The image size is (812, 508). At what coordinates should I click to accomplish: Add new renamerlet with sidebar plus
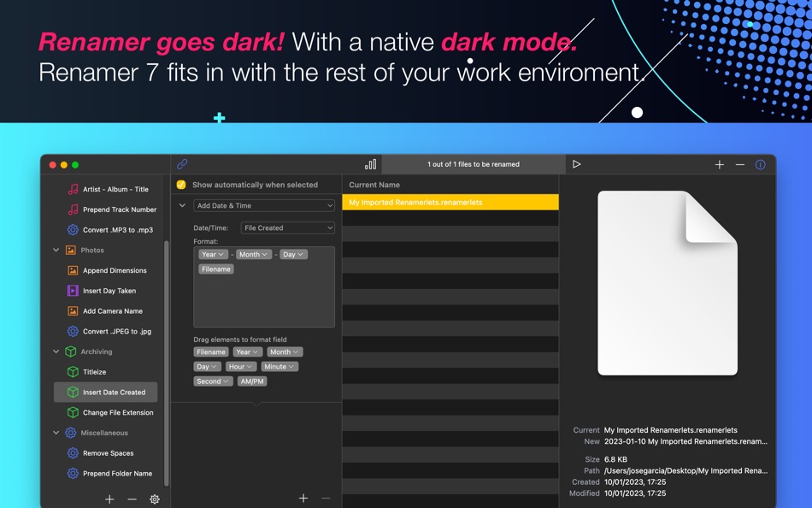pos(109,499)
